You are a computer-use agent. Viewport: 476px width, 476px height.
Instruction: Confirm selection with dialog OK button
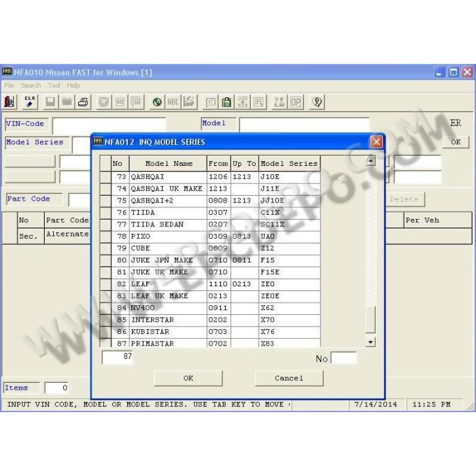pos(188,378)
